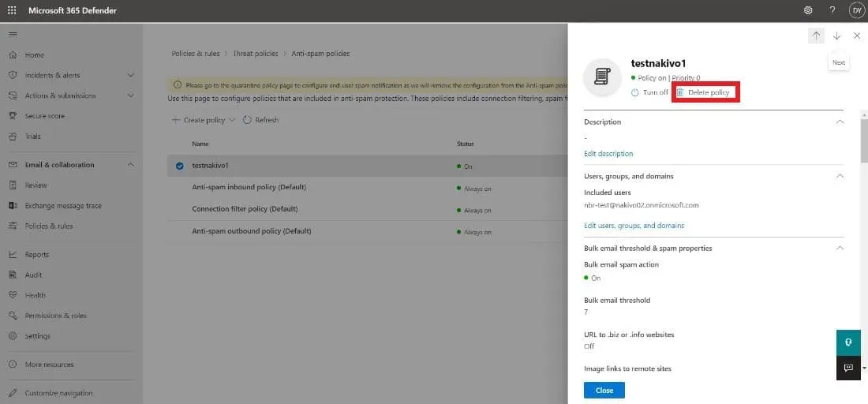Open the teal feedback help widget
Image resolution: width=868 pixels, height=404 pixels.
click(x=848, y=343)
